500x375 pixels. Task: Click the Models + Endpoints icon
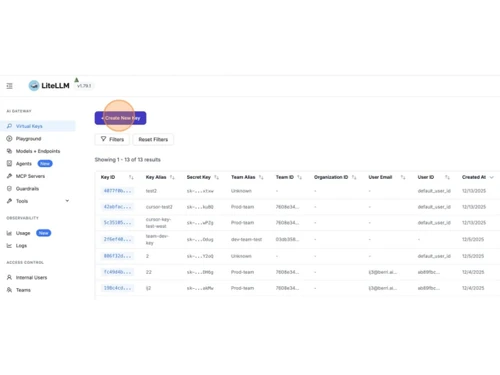point(9,151)
